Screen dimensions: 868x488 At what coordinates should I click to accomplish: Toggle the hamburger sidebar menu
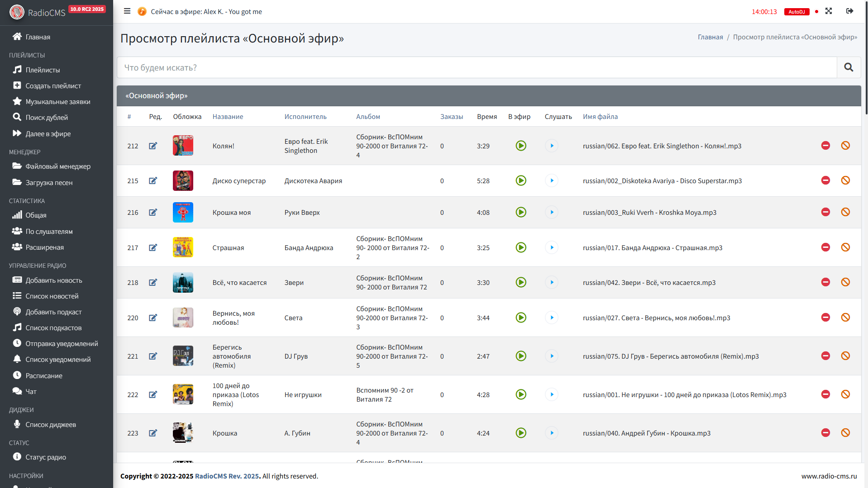click(127, 11)
